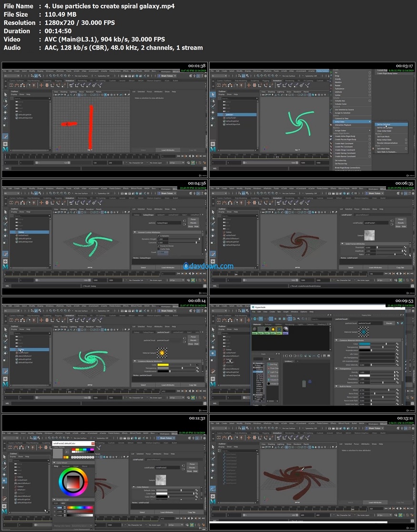Click Maya logo icon in 00:03:17 frame

[x=213, y=149]
